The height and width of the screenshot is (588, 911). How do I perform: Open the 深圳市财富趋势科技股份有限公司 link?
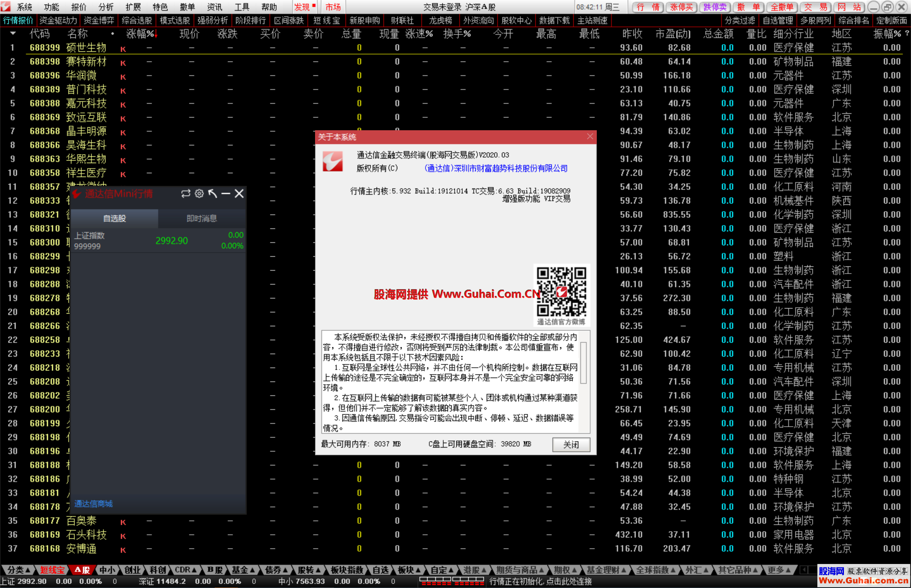pos(496,168)
